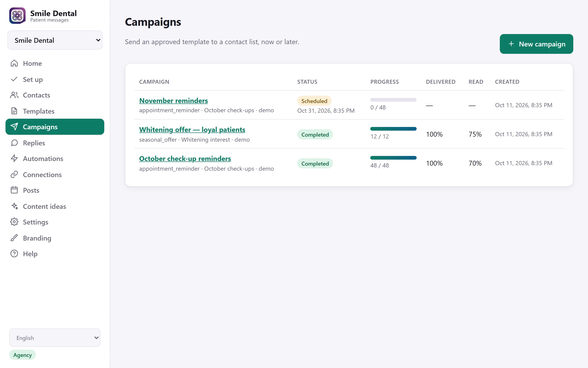The height and width of the screenshot is (368, 588).
Task: Click the plus icon in New campaign
Action: pos(511,44)
